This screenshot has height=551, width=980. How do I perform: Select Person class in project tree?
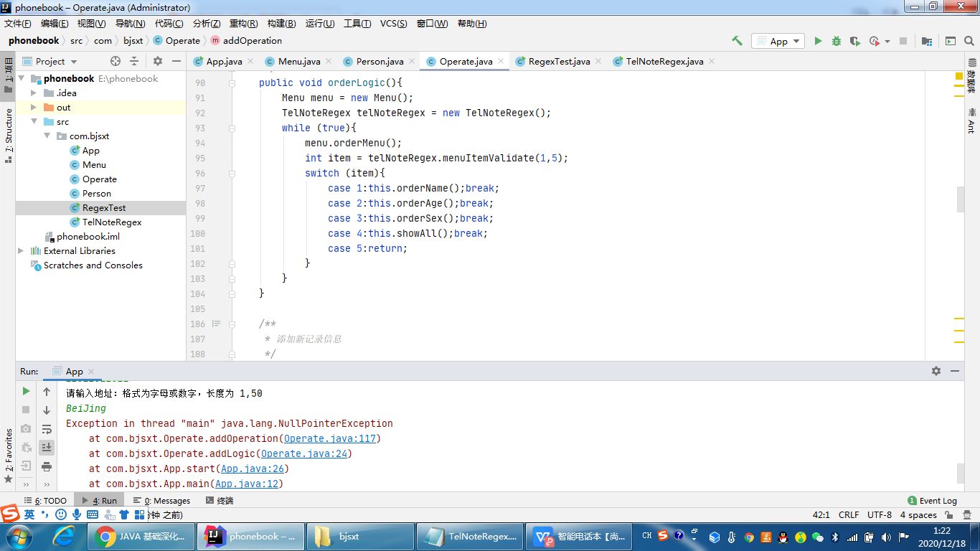click(96, 193)
